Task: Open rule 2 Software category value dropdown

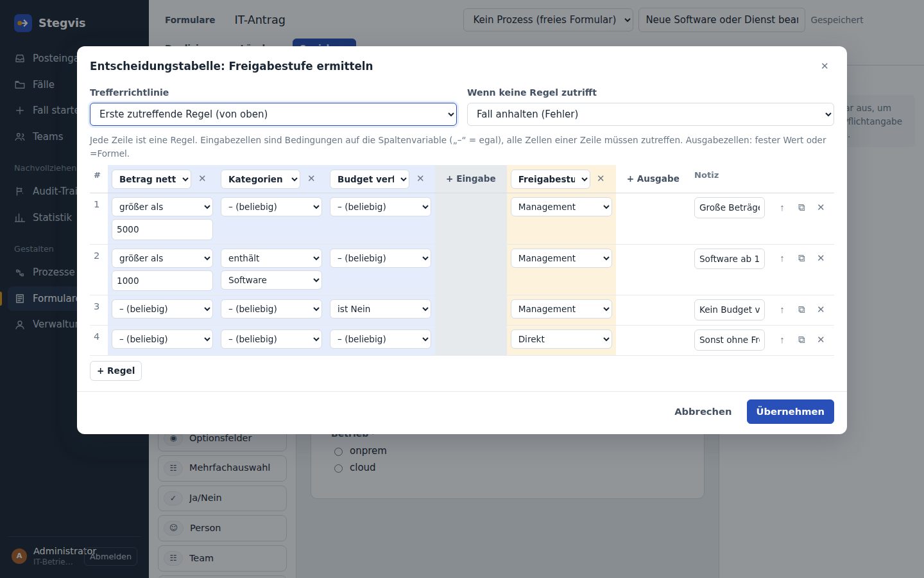Action: tap(271, 280)
